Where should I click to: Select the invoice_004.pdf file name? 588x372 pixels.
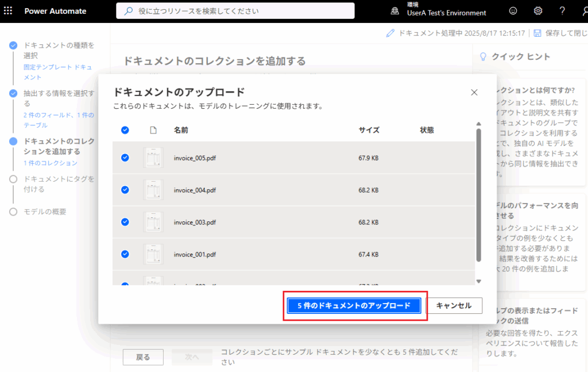coord(195,190)
